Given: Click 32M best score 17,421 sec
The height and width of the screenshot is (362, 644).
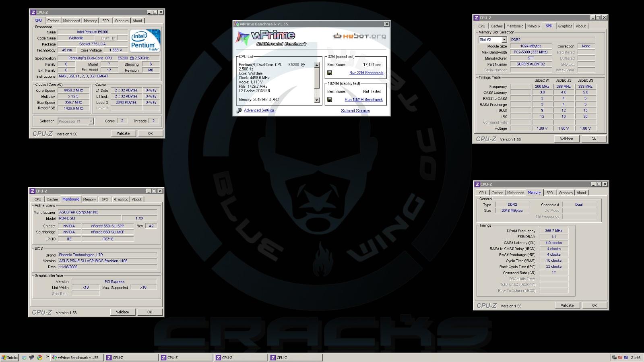Looking at the screenshot, I should tap(372, 64).
